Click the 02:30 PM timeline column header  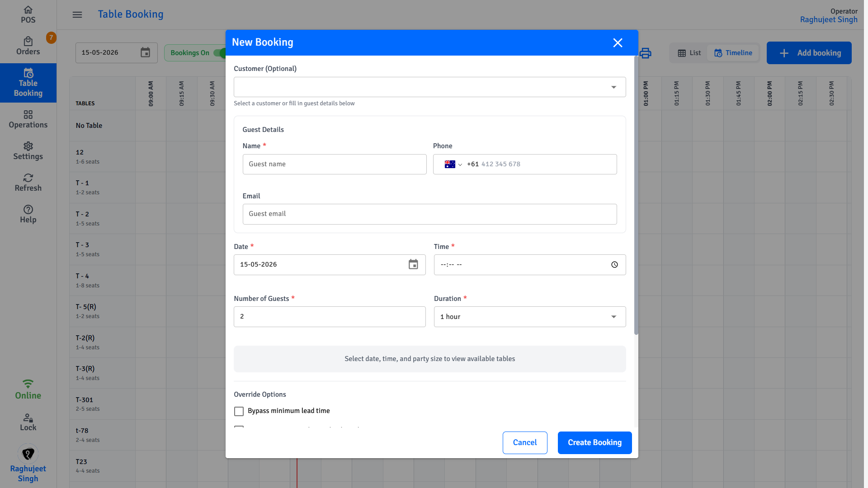coord(831,94)
